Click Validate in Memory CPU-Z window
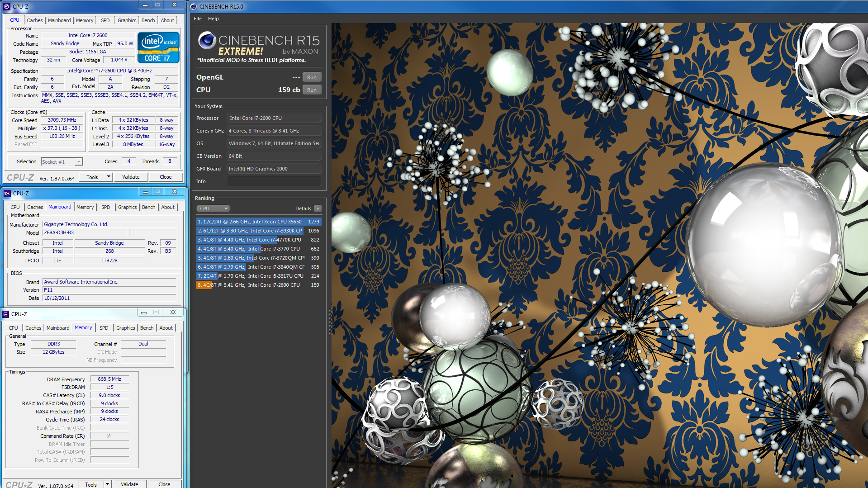The height and width of the screenshot is (488, 868). click(129, 484)
